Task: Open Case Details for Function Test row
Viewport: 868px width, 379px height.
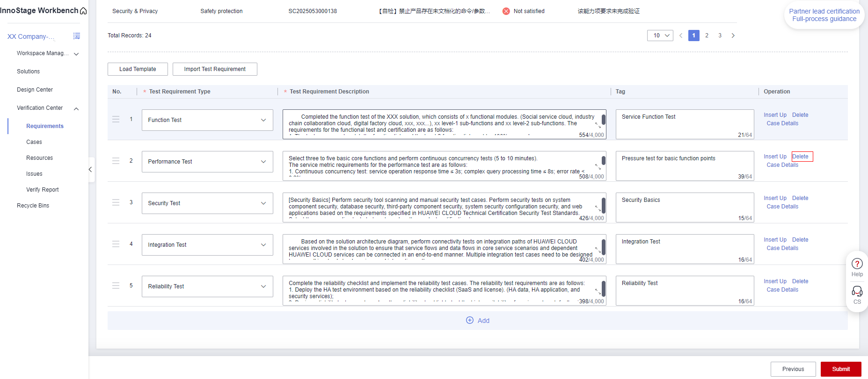Action: [x=782, y=123]
